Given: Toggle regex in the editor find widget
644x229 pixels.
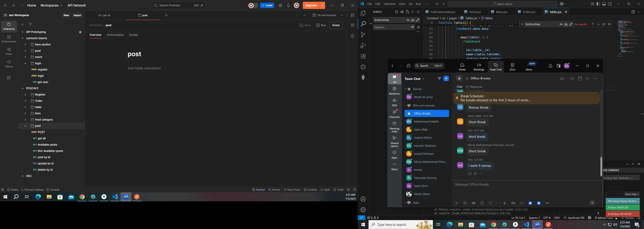Looking at the screenshot, I should pos(571,24).
